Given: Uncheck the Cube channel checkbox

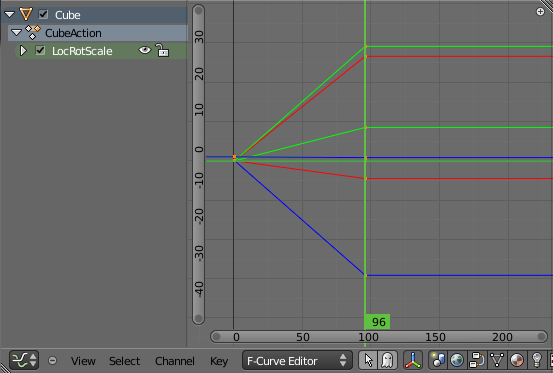Looking at the screenshot, I should click(43, 14).
